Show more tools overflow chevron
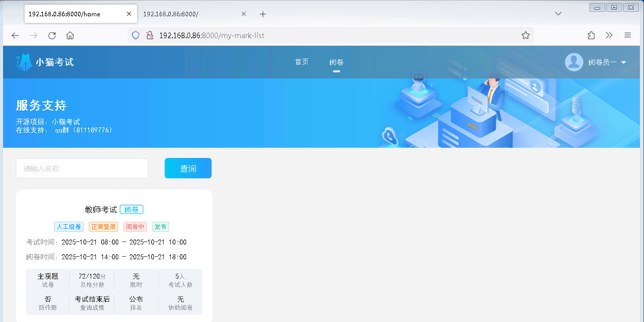 tap(609, 35)
